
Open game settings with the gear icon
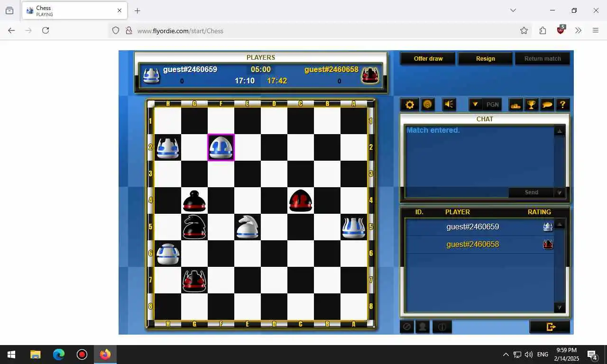(410, 105)
